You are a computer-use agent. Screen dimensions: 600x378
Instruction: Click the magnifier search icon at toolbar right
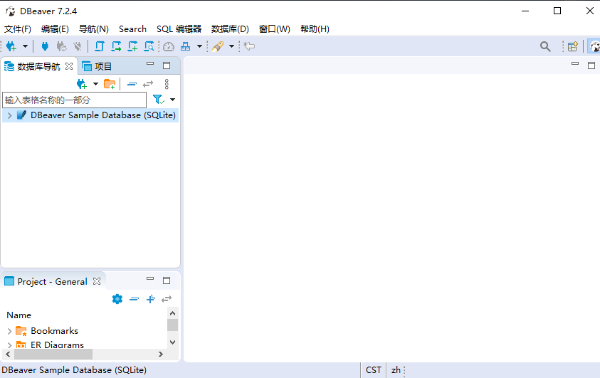tap(545, 47)
